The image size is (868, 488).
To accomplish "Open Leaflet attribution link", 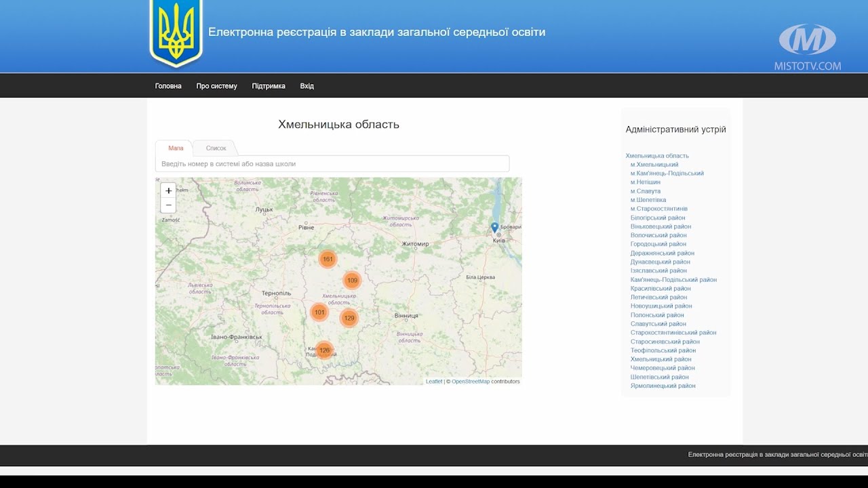I will 434,382.
